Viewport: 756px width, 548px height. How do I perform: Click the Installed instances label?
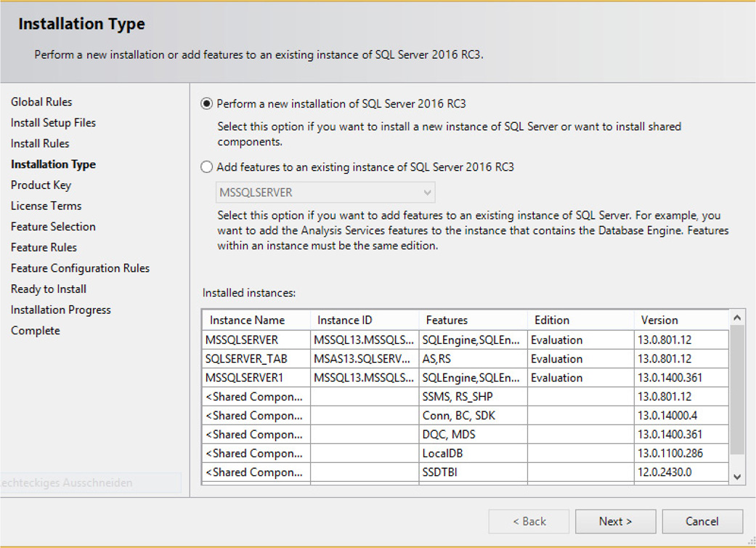(249, 293)
